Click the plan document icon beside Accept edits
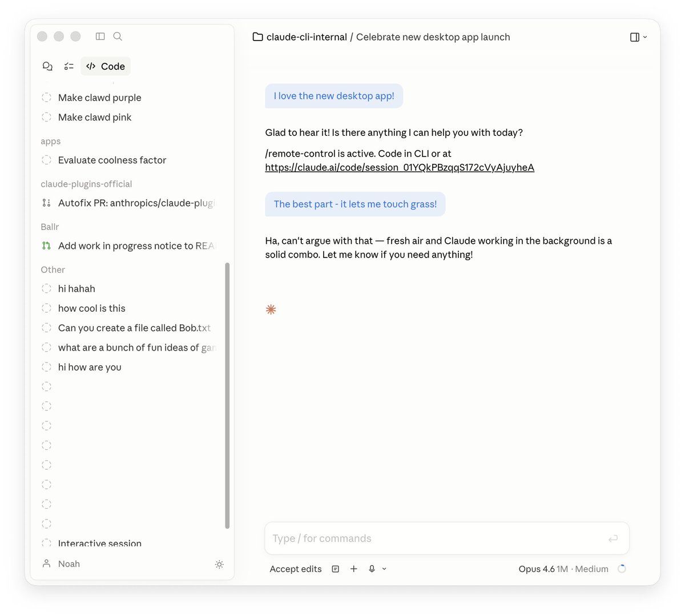 [336, 569]
